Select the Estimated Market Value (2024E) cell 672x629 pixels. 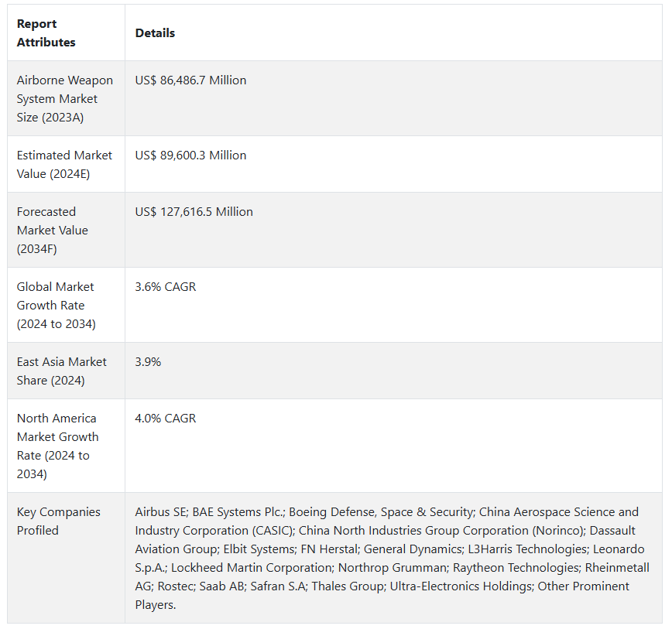64,165
